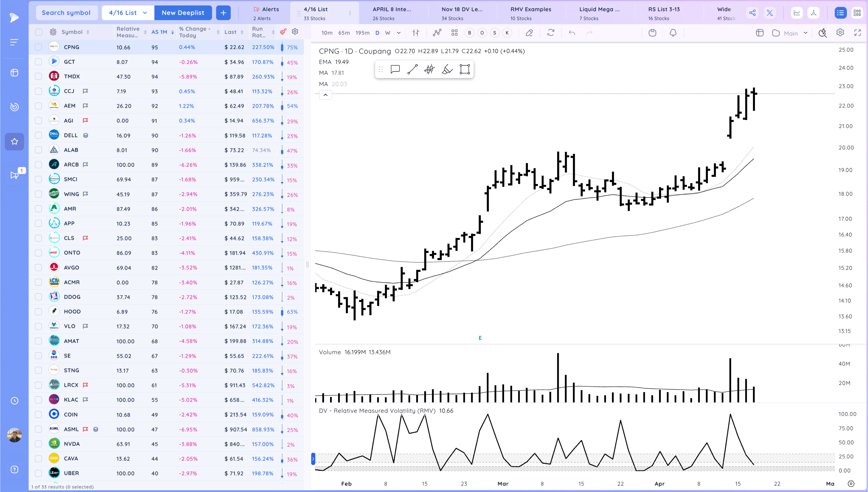This screenshot has height=492, width=868.
Task: Open chart settings gear at top right
Action: click(840, 33)
